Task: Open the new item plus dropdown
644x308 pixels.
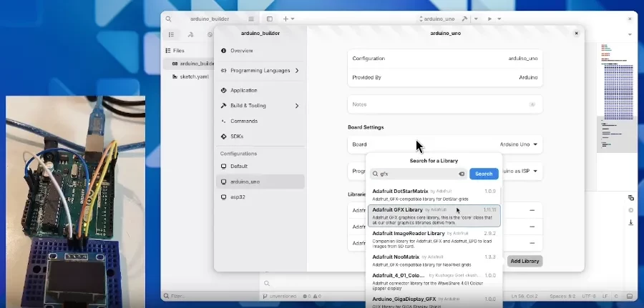Action: click(288, 19)
